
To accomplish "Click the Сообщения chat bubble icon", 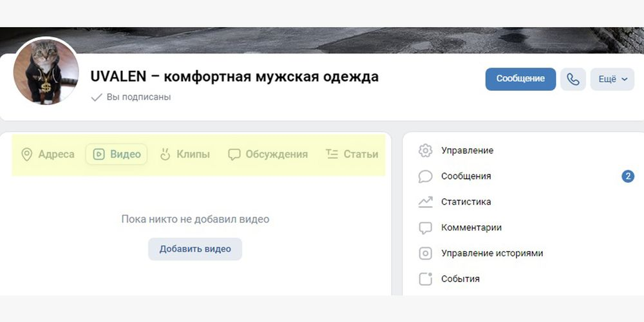I will [425, 176].
